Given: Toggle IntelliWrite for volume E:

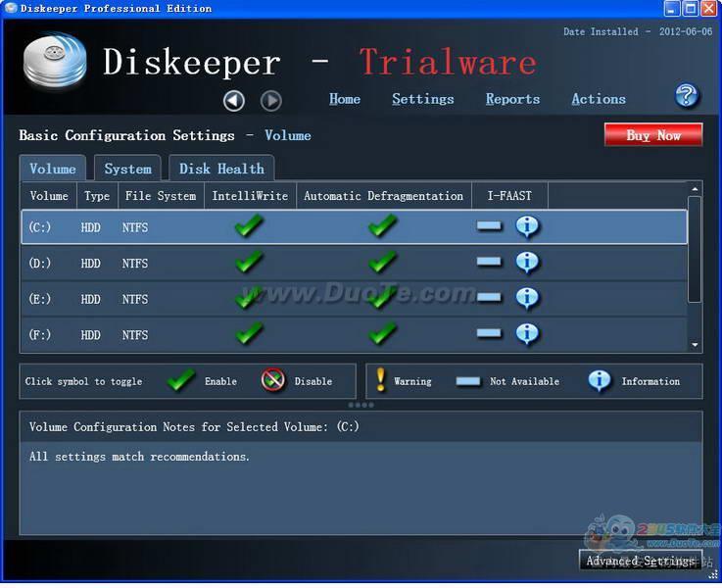Looking at the screenshot, I should click(x=249, y=298).
